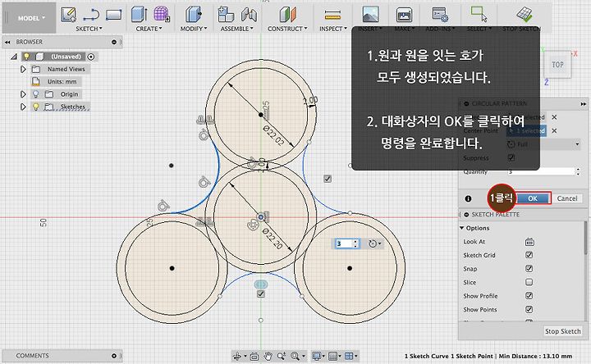Viewport: 591px width, 364px height.
Task: Uncheck the pattern instance checkbox below center circle
Action: [261, 294]
